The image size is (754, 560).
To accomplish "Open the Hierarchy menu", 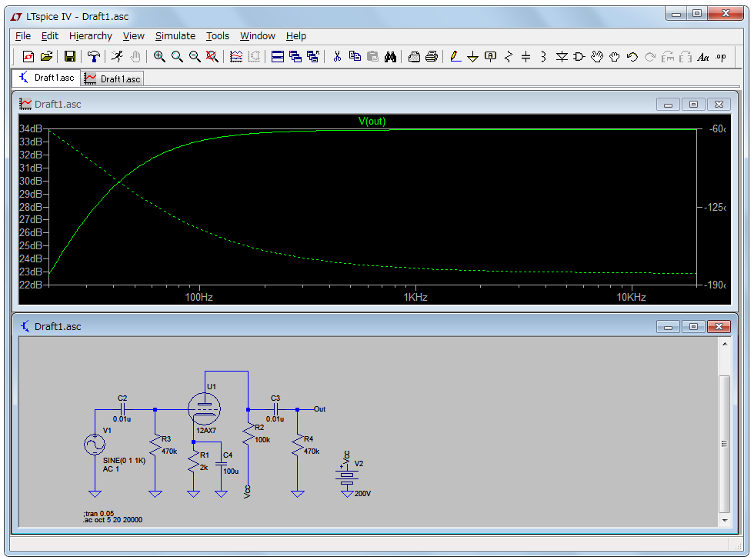I will pos(90,35).
